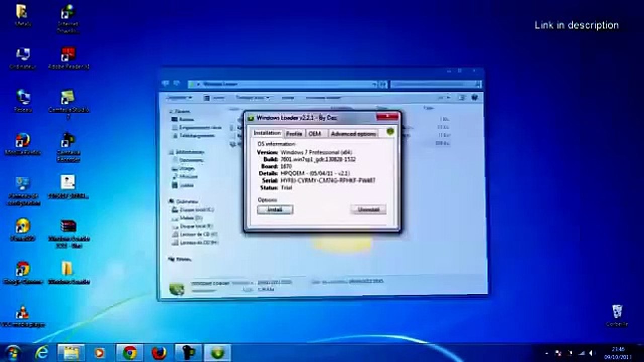Image resolution: width=644 pixels, height=362 pixels.
Task: Open the Partager avec dropdown in Explorer
Action: [x=253, y=97]
